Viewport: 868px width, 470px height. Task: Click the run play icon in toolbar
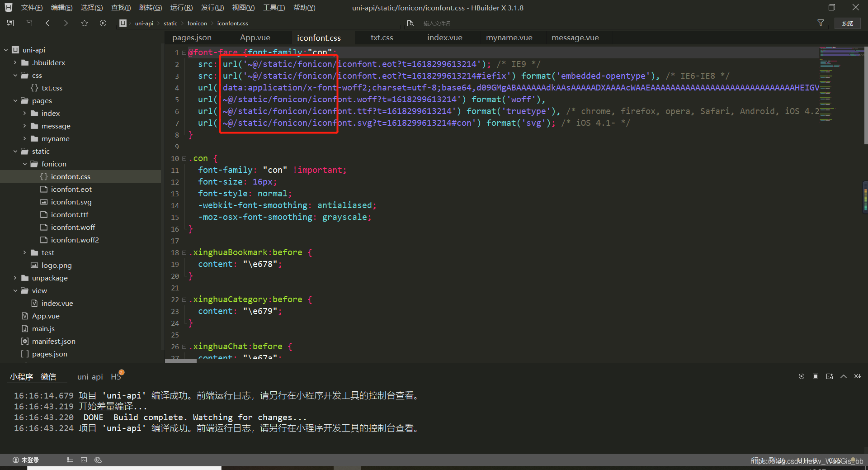(x=103, y=23)
